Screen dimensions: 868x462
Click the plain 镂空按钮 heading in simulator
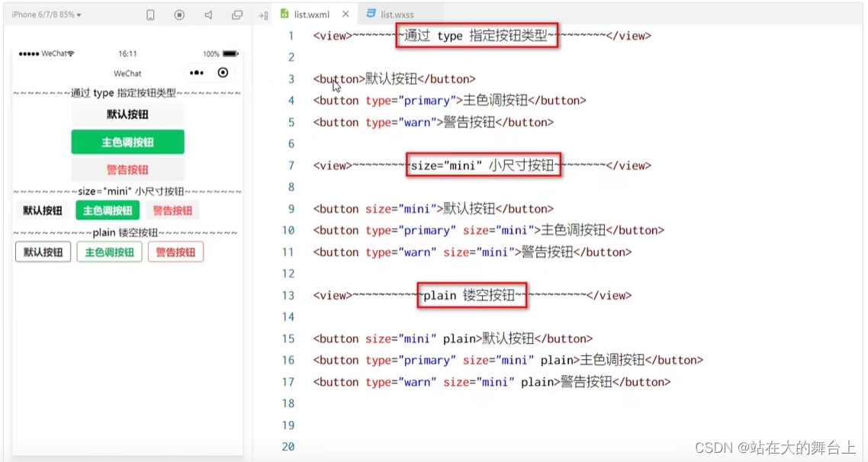pos(125,233)
